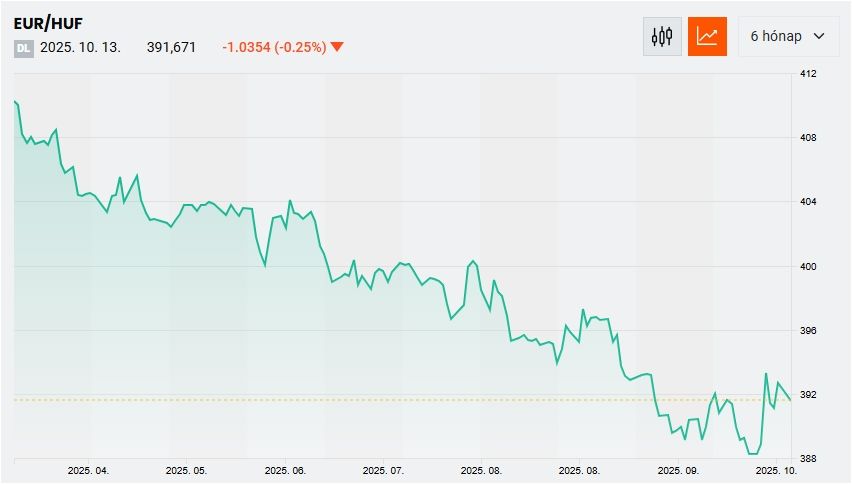The image size is (852, 485).
Task: Click the 2025. 09. x-axis label
Action: [x=678, y=469]
